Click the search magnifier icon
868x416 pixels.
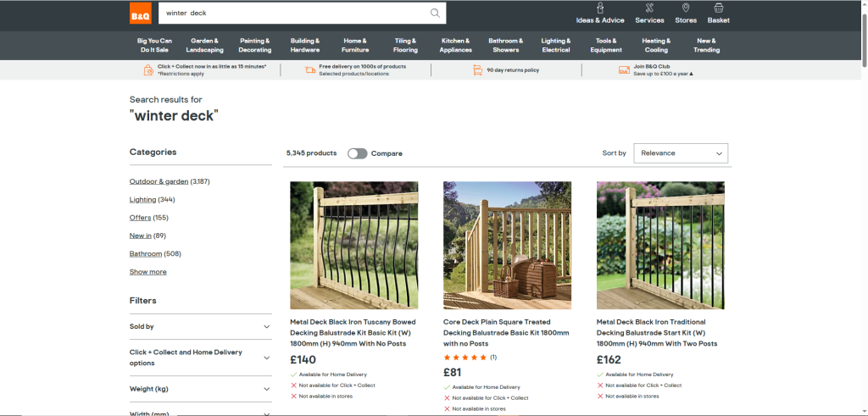(435, 14)
